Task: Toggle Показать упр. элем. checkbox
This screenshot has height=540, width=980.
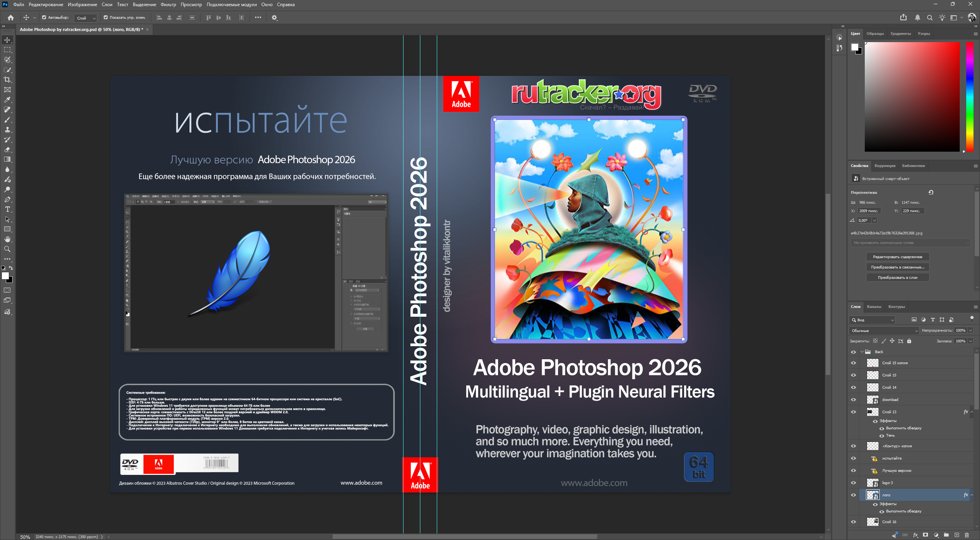Action: coord(106,18)
